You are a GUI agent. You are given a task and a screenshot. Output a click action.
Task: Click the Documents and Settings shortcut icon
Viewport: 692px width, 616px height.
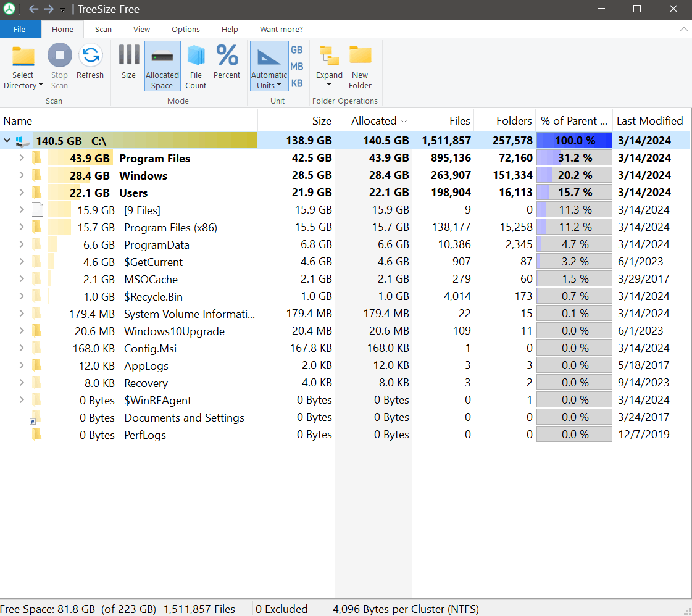coord(36,417)
